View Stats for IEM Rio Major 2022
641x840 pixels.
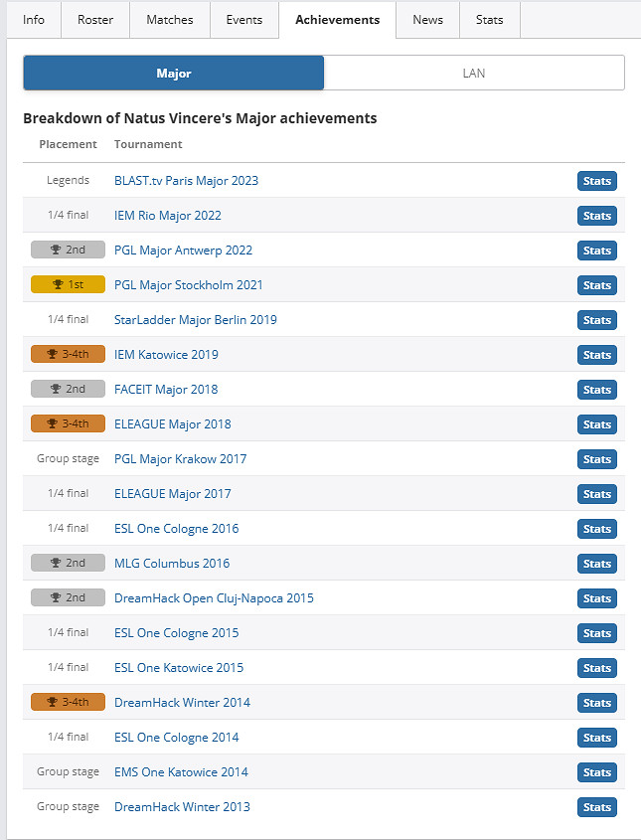coord(596,216)
